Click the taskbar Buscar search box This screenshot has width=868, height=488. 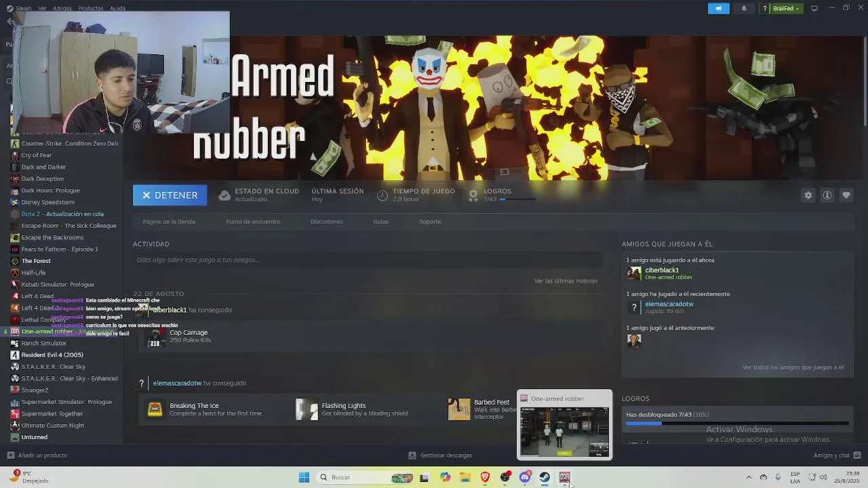coord(366,477)
